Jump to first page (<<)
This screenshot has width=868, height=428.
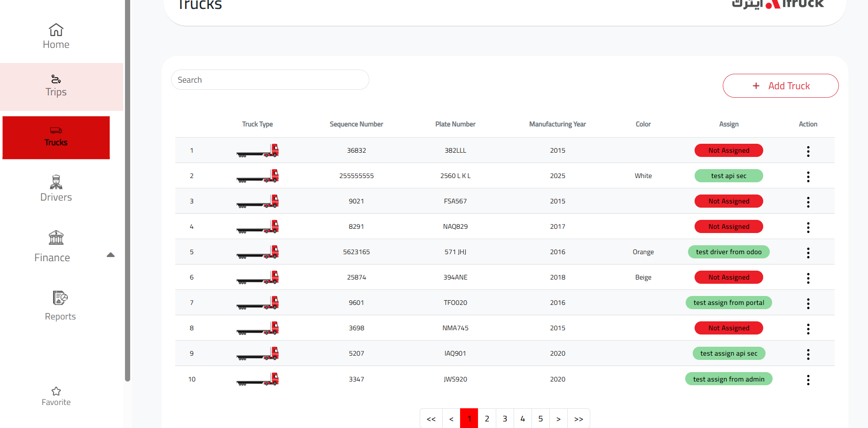[431, 418]
